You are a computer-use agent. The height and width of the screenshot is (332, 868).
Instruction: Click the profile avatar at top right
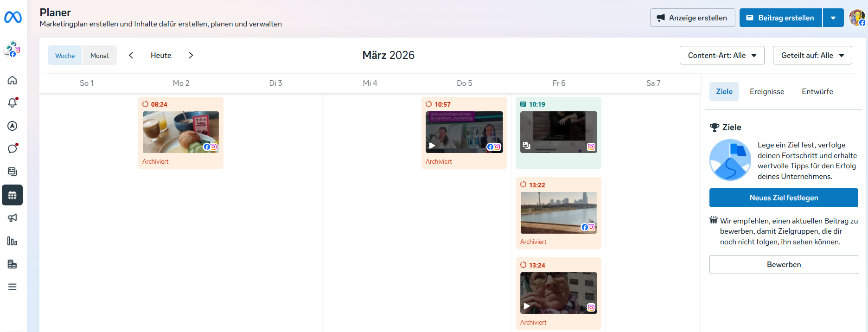(x=857, y=18)
